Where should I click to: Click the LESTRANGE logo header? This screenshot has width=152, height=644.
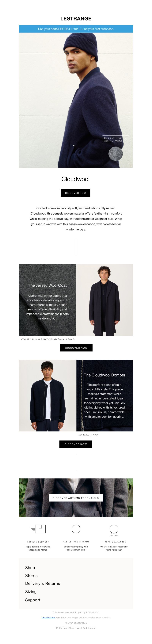pyautogui.click(x=76, y=19)
